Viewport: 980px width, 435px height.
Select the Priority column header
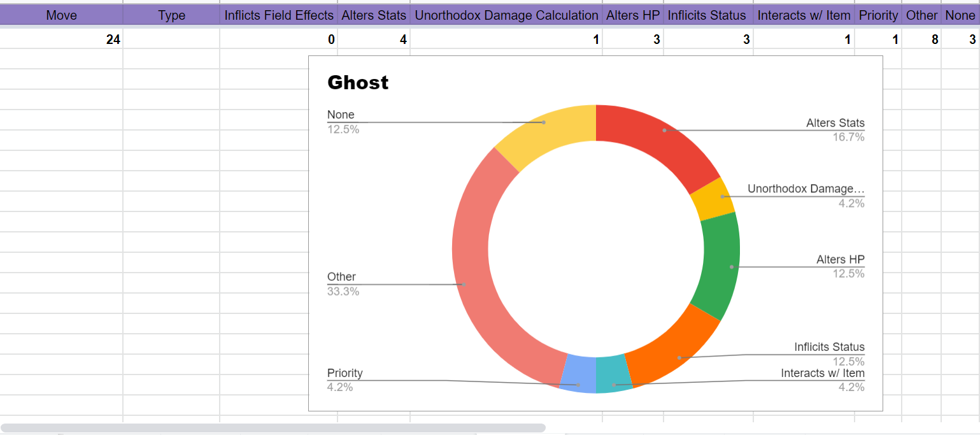[x=878, y=15]
